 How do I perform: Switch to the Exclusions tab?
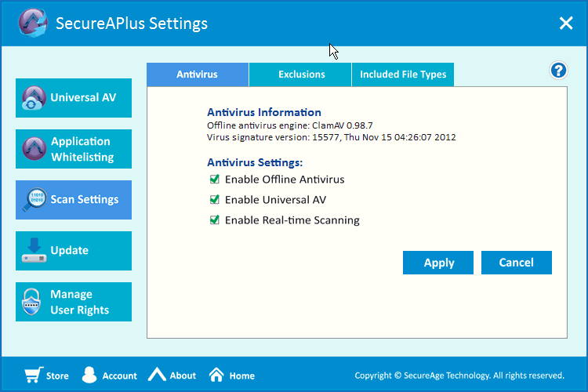point(301,74)
